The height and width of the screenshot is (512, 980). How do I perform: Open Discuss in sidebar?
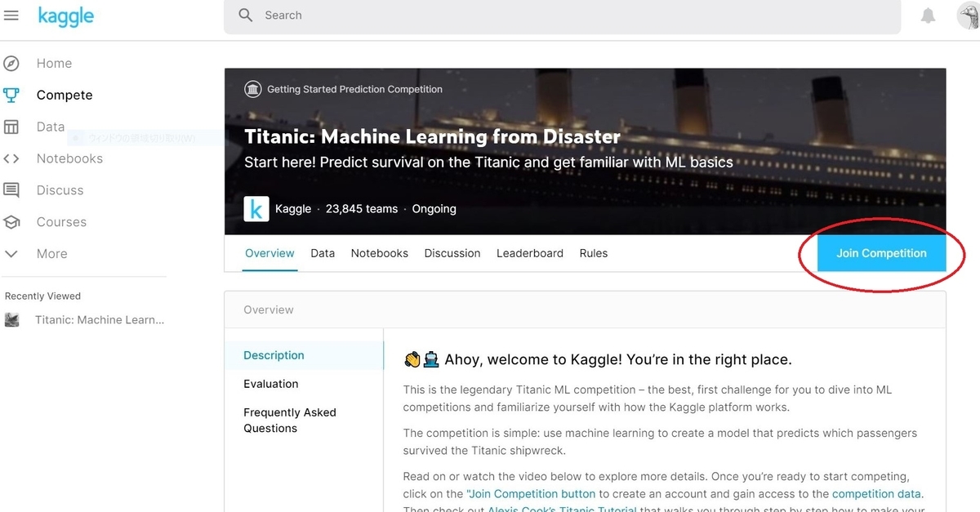60,190
